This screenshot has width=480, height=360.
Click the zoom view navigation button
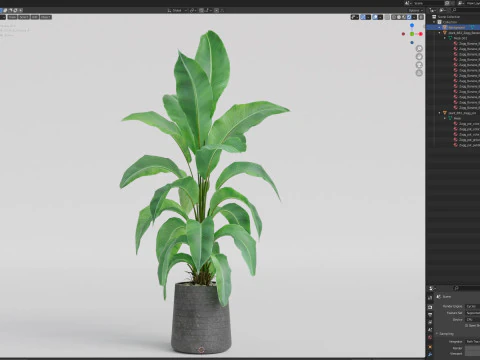click(419, 49)
